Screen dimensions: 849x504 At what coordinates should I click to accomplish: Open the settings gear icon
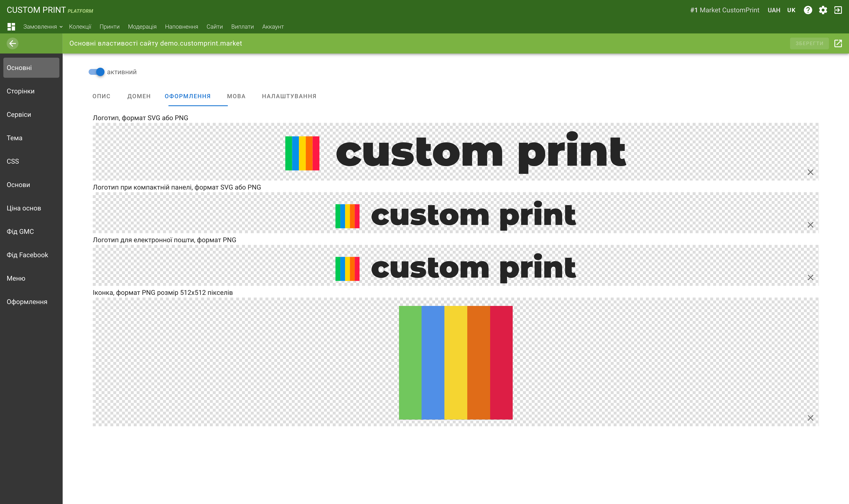(823, 10)
